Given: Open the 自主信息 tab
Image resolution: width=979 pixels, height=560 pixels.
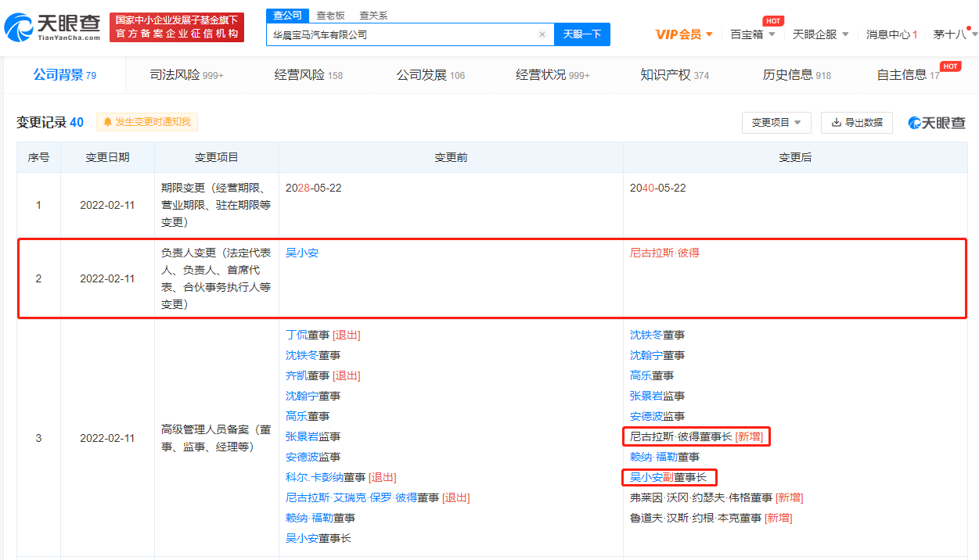Looking at the screenshot, I should [x=909, y=75].
